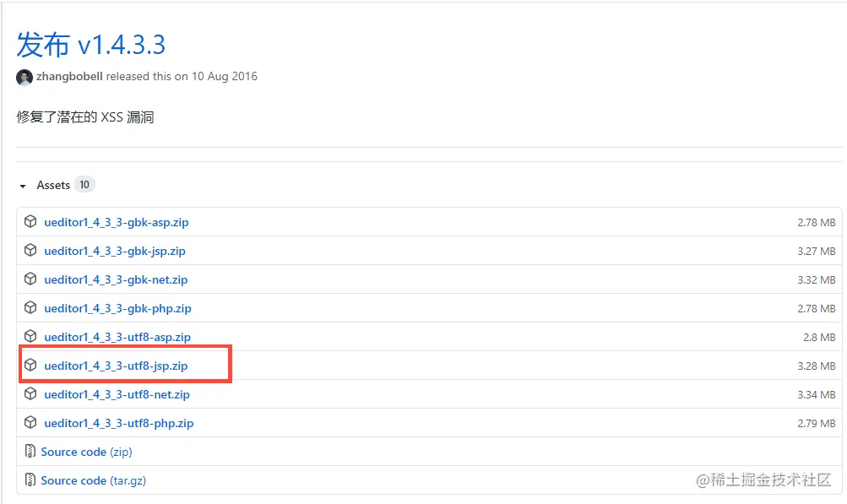
Task: Click the assets count badge 10
Action: pyautogui.click(x=84, y=185)
